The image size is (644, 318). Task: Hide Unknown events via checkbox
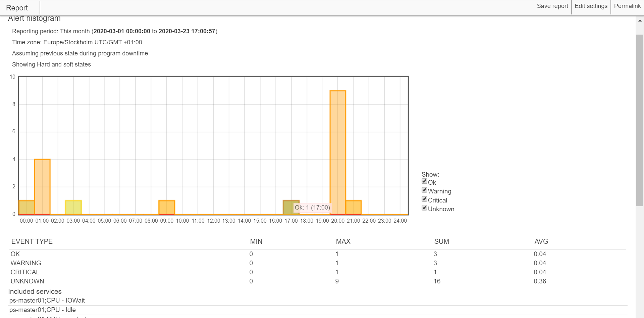424,208
